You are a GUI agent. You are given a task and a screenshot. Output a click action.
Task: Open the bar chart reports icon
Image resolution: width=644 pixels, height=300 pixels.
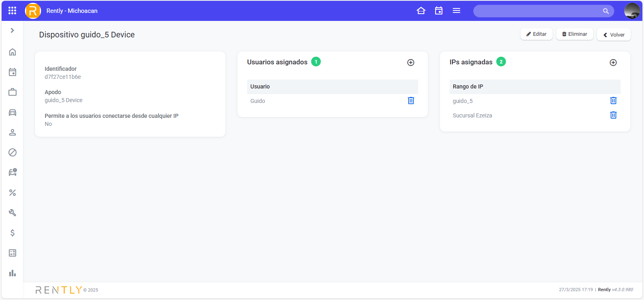pos(12,273)
